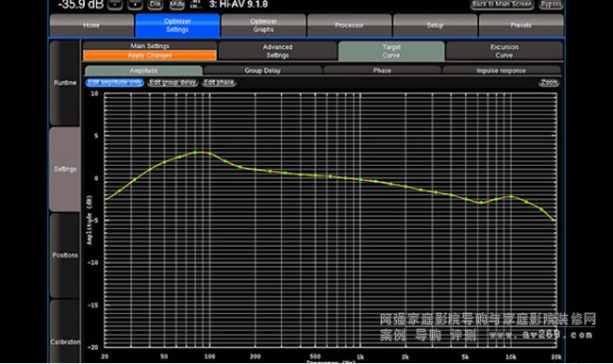Open the Processor tab
This screenshot has height=364, width=613.
tap(349, 25)
